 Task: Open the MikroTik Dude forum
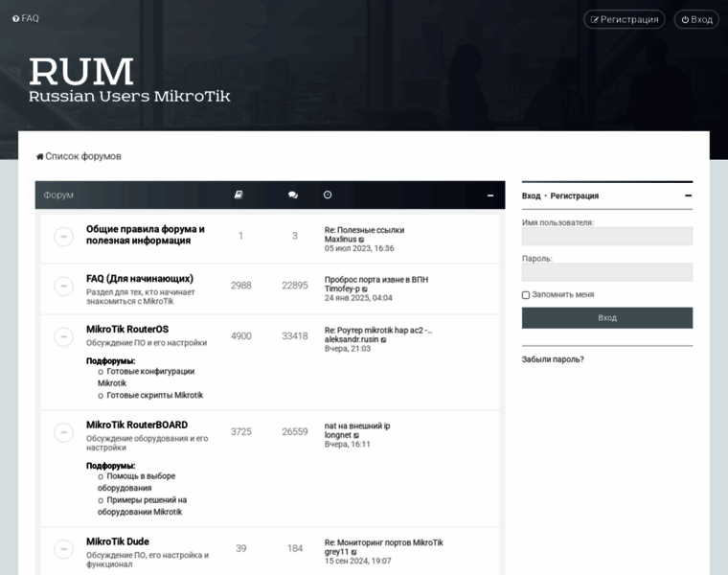click(x=118, y=541)
